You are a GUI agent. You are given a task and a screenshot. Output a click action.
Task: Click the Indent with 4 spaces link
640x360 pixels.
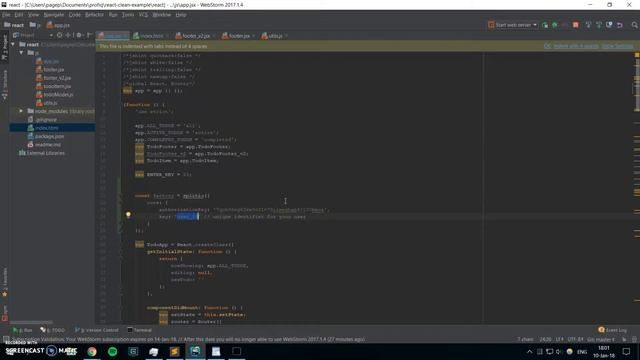click(576, 46)
